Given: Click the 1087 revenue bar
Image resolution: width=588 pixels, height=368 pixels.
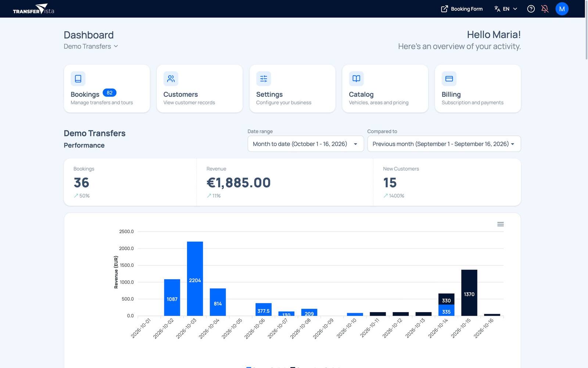Looking at the screenshot, I should 172,297.
